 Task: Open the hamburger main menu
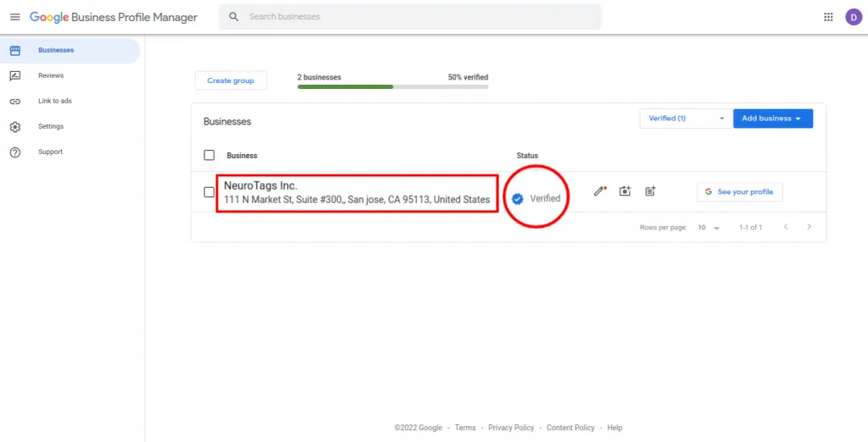14,17
